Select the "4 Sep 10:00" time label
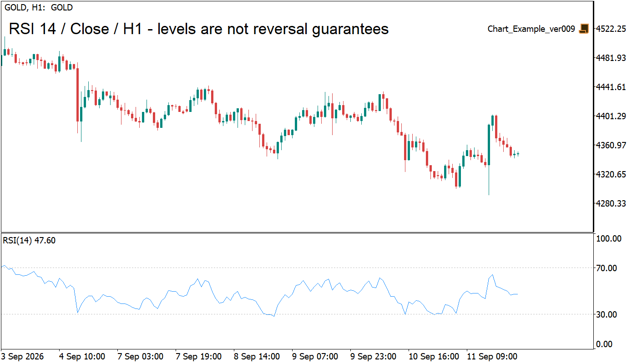The image size is (637, 364). 82,356
